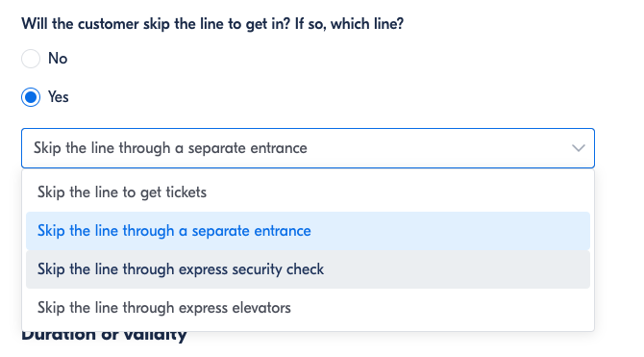Open the skip the line combo box
Image resolution: width=644 pixels, height=357 pixels.
coord(308,148)
